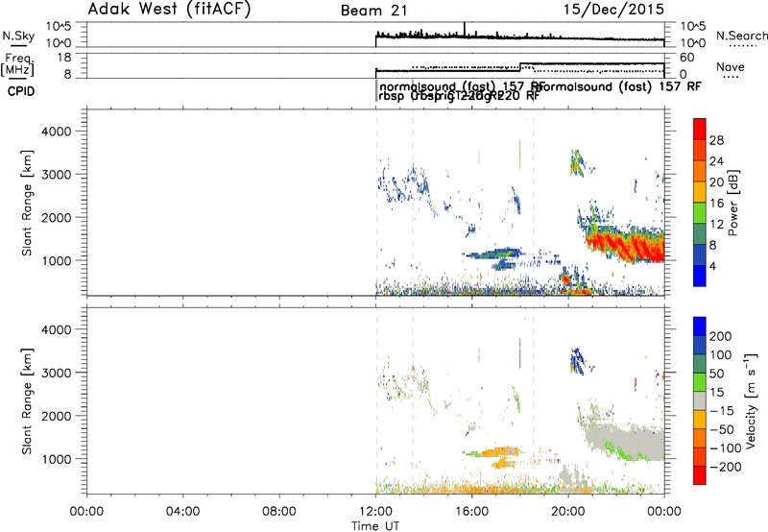This screenshot has width=768, height=532.
Task: Click the blue scatter cluster near 3000 km at 13:00
Action: pos(405,185)
